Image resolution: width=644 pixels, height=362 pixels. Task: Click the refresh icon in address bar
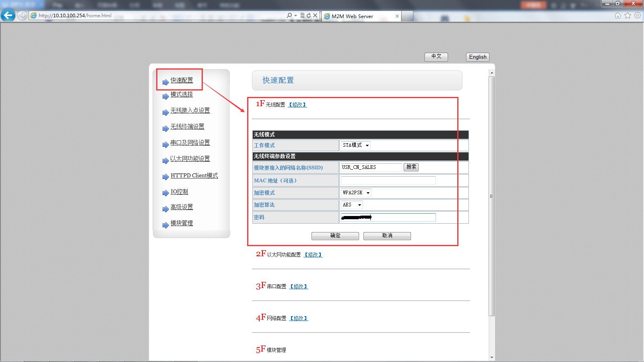(x=309, y=16)
